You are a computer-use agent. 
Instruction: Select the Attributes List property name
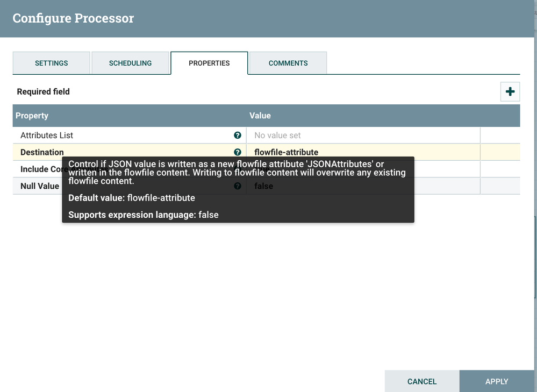[47, 136]
